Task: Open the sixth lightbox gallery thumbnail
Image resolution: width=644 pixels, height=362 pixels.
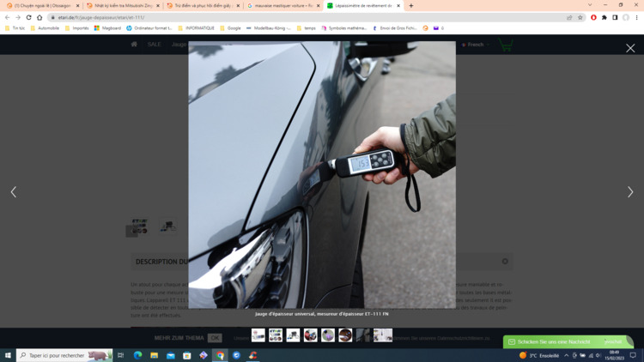Action: click(345, 335)
